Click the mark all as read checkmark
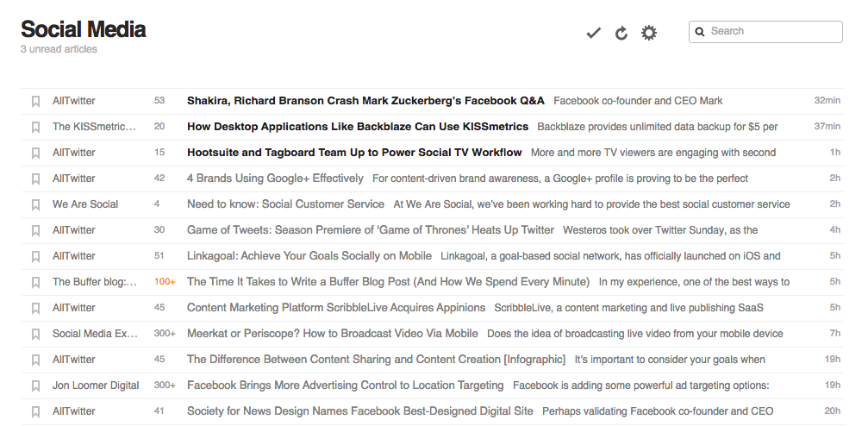 coord(593,34)
